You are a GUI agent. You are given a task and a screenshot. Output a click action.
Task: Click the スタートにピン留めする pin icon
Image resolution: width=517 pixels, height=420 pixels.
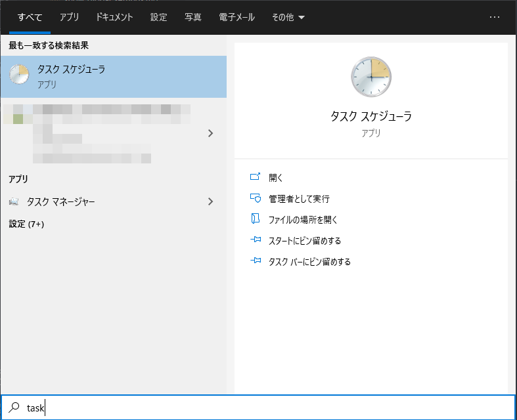[256, 240]
